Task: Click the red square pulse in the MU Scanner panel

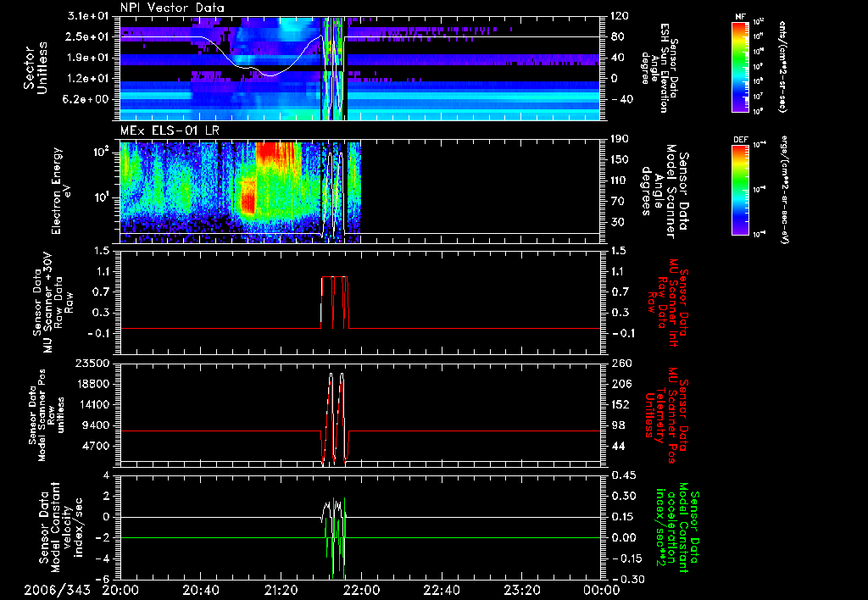Action: click(334, 303)
